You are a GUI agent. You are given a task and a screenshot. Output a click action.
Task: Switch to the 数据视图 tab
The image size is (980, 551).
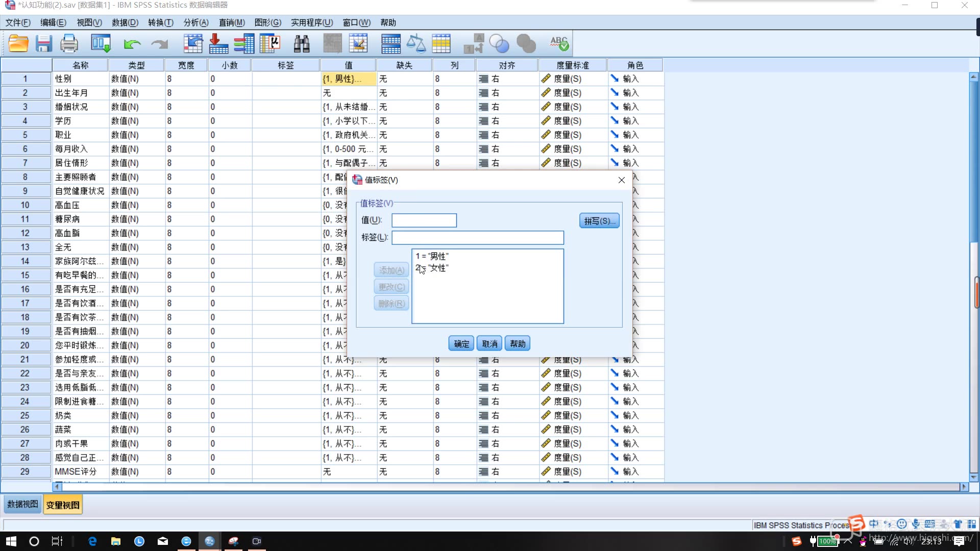22,505
